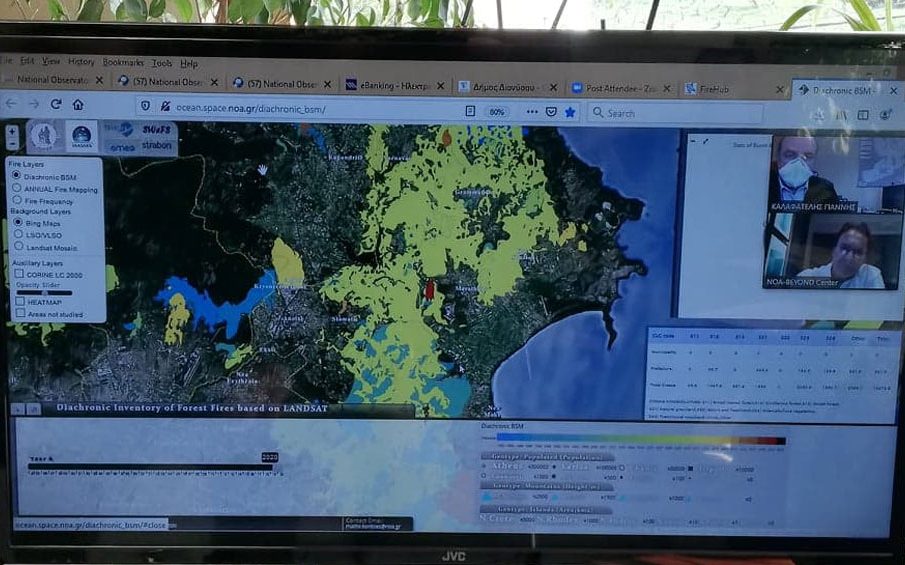Enable the CORINE LC 2000 checkbox

[18, 274]
